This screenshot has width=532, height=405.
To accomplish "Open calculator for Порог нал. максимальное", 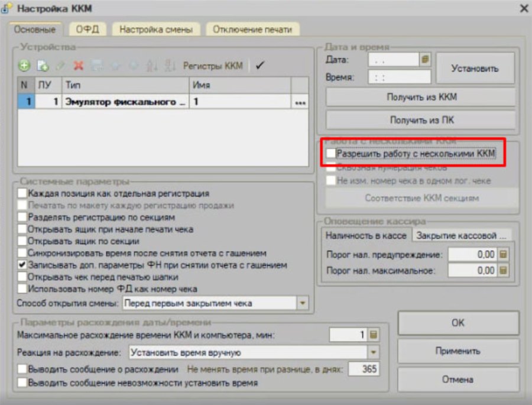I will (x=503, y=271).
